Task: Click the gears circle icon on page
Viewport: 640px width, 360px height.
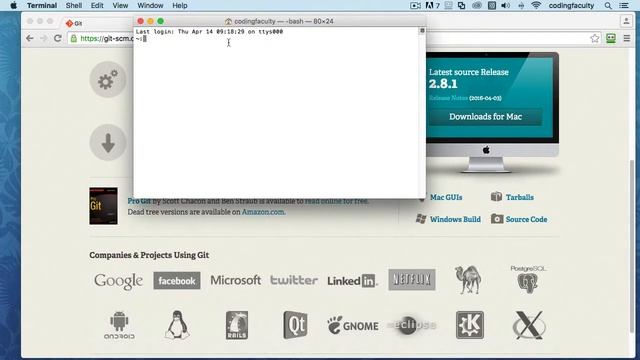Action: point(108,80)
